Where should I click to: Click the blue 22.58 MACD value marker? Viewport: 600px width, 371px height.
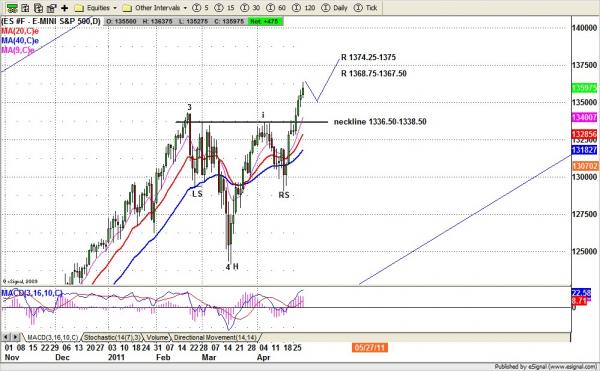click(x=581, y=293)
